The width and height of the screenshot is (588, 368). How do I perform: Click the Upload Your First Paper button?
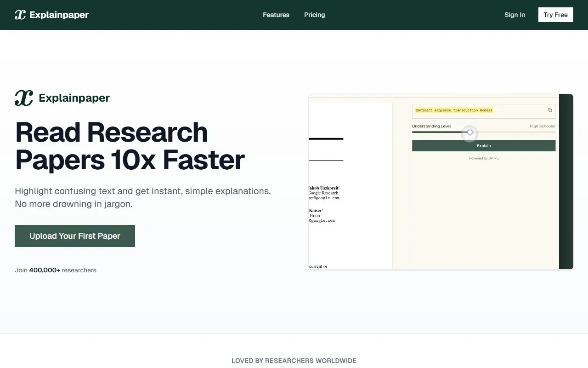[75, 236]
